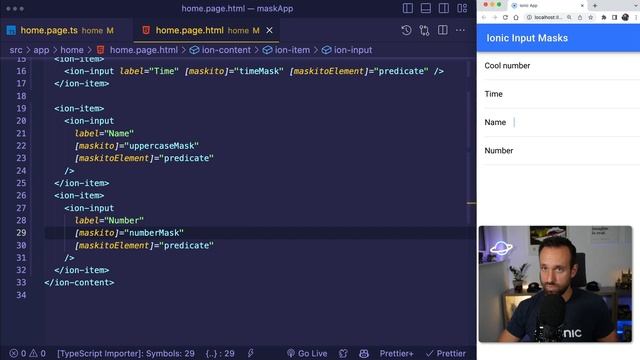This screenshot has width=640, height=360.
Task: Open a new browser tab with plus
Action: 595,6
